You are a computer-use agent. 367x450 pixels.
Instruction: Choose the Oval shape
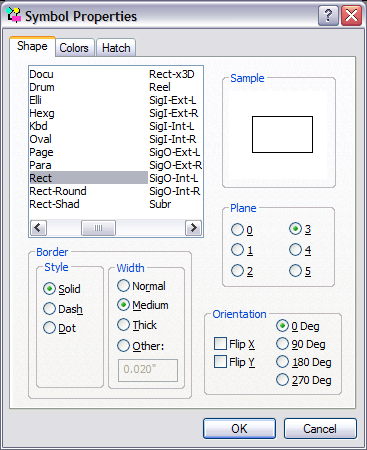pyautogui.click(x=41, y=139)
